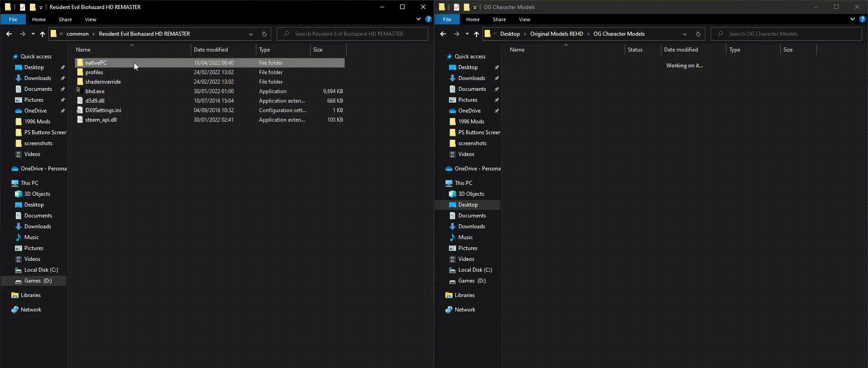The image size is (868, 368).
Task: Open the Home tab in Resident Evil window
Action: pos(39,19)
